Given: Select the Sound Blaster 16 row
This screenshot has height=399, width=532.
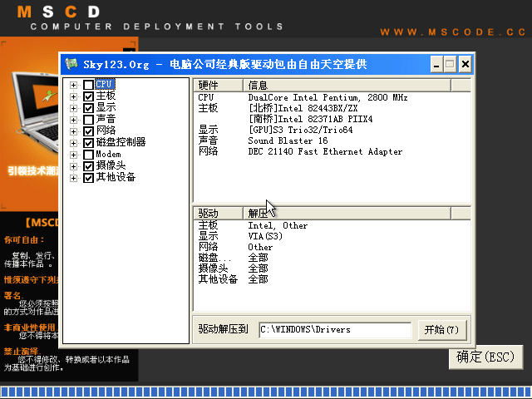Looking at the screenshot, I should click(332, 140).
